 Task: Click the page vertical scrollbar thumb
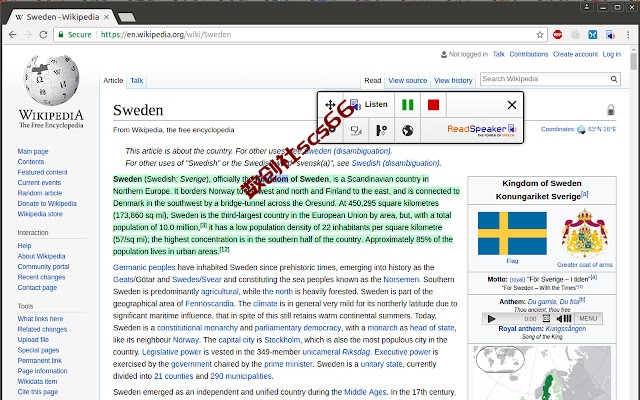point(633,61)
